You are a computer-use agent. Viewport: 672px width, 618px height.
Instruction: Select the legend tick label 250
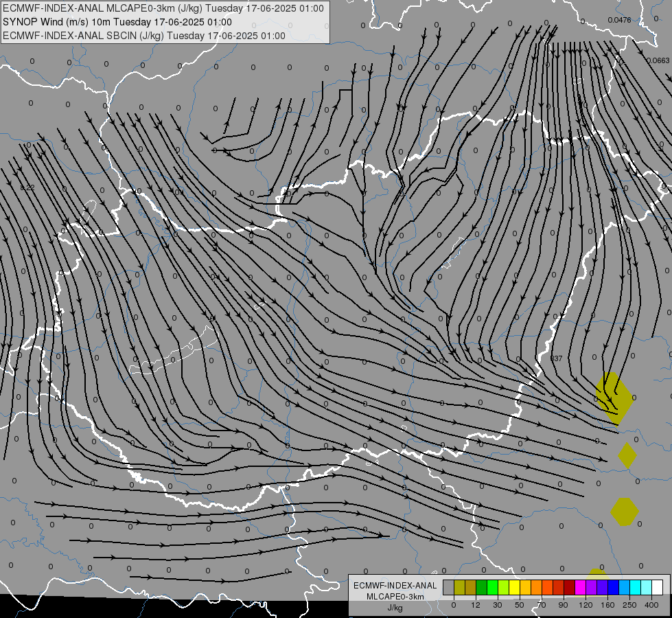coord(629,605)
